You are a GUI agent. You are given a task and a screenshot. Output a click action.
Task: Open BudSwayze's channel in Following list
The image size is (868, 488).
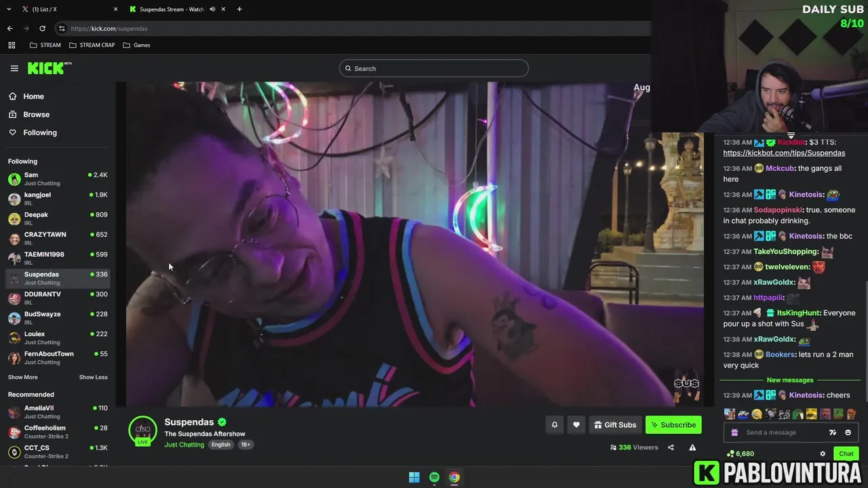point(58,318)
